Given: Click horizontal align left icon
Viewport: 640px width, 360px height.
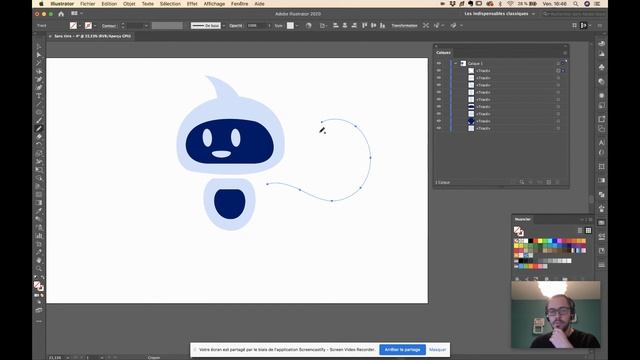Looking at the screenshot, I should click(336, 25).
